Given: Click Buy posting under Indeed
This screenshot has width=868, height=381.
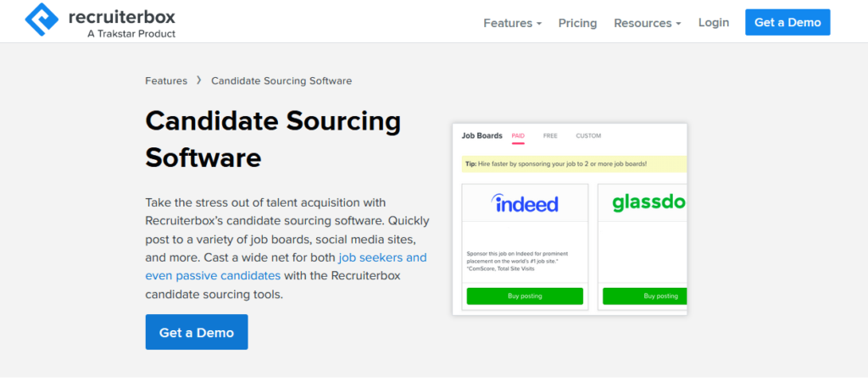Looking at the screenshot, I should point(525,296).
